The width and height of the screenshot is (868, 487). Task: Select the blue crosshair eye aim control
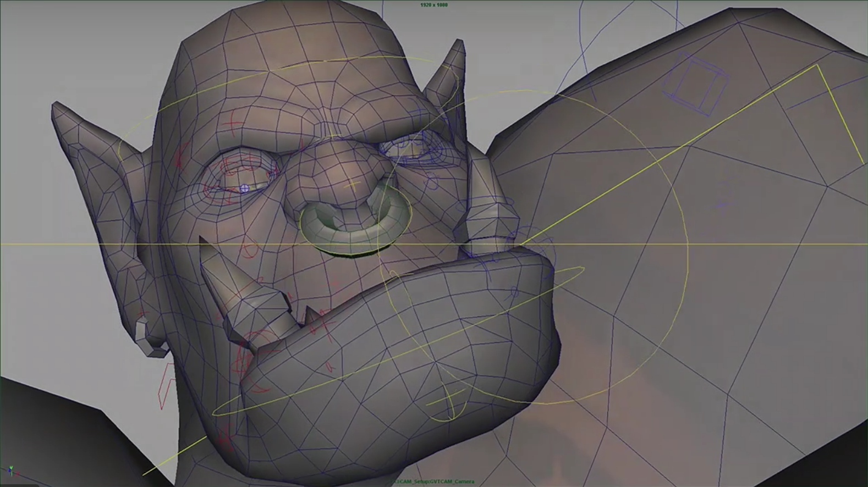[x=245, y=189]
